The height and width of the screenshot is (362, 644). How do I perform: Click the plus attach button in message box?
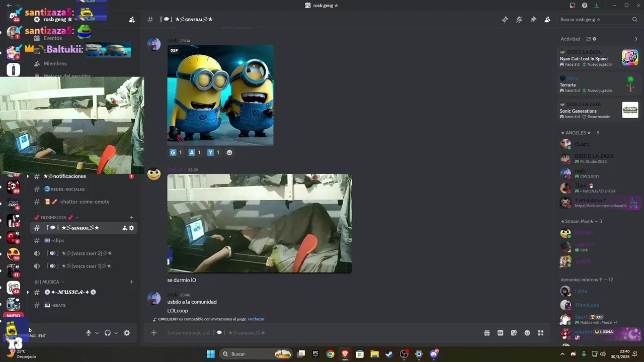click(154, 333)
